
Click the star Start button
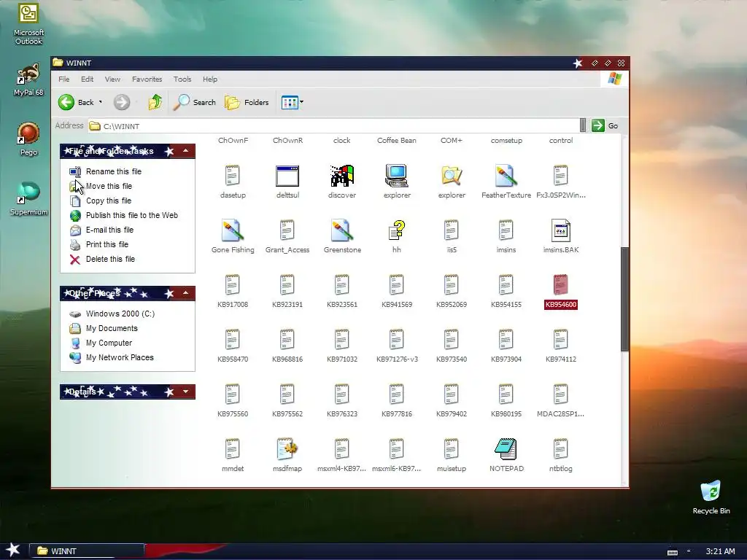click(x=13, y=550)
